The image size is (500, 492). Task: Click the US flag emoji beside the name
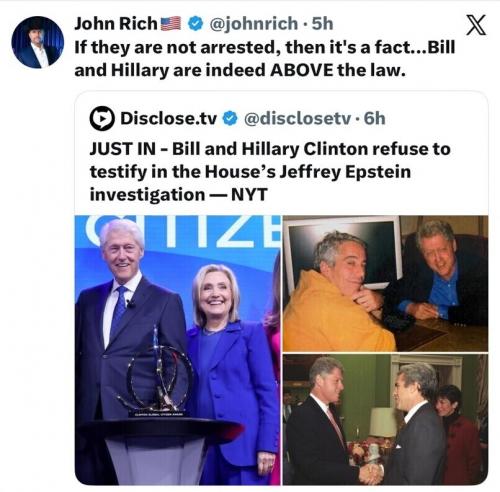pos(171,24)
